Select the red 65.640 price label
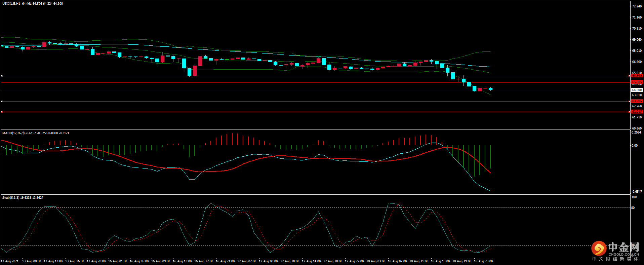This screenshot has height=265, width=644. coord(637,76)
